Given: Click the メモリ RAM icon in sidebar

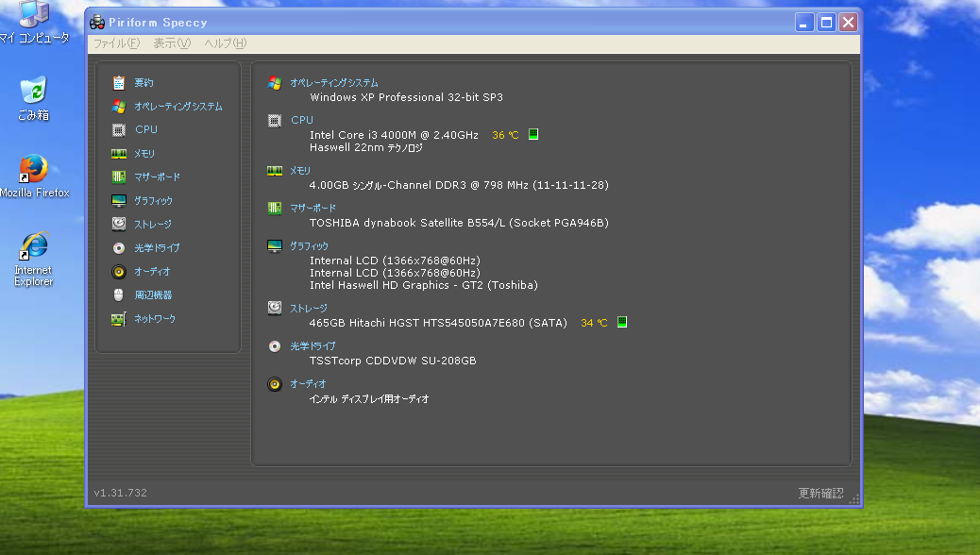Looking at the screenshot, I should tap(119, 154).
